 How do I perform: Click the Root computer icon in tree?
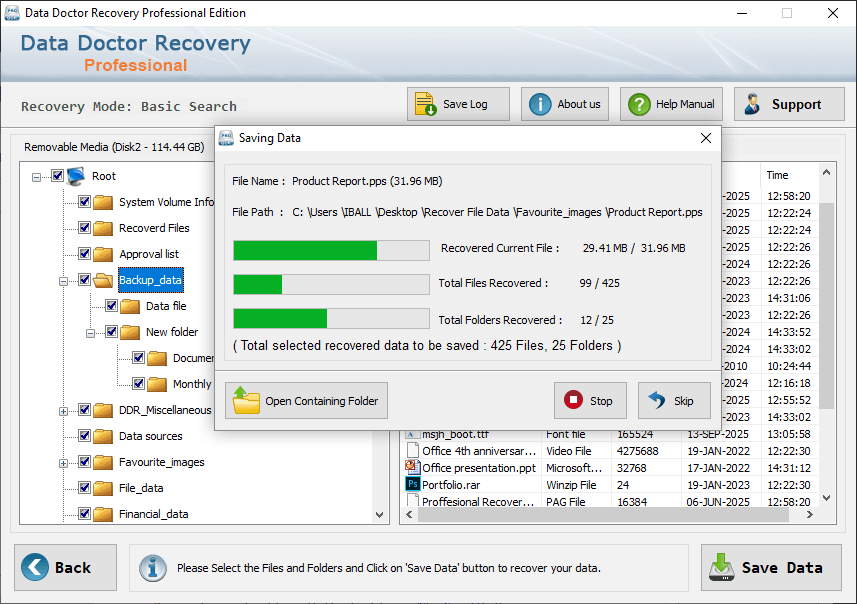[x=76, y=176]
